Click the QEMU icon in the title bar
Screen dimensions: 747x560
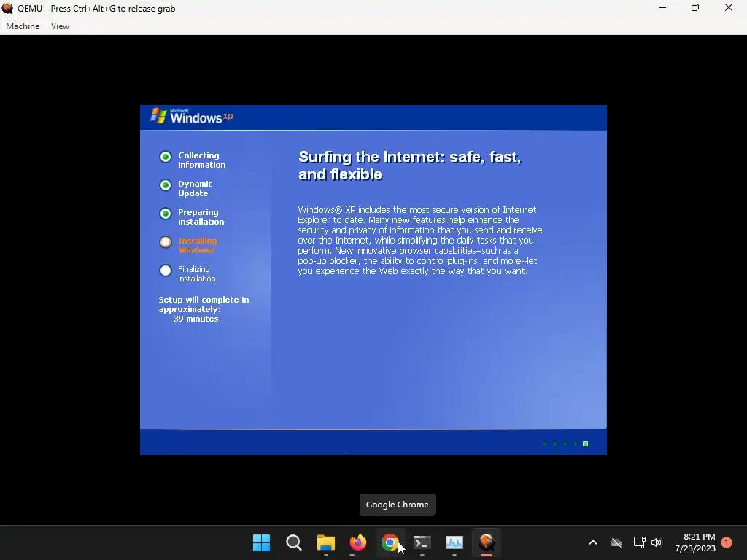click(7, 8)
